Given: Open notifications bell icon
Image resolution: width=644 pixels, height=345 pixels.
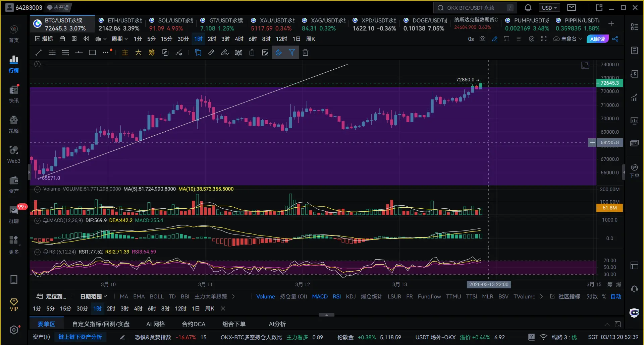Looking at the screenshot, I should [528, 8].
